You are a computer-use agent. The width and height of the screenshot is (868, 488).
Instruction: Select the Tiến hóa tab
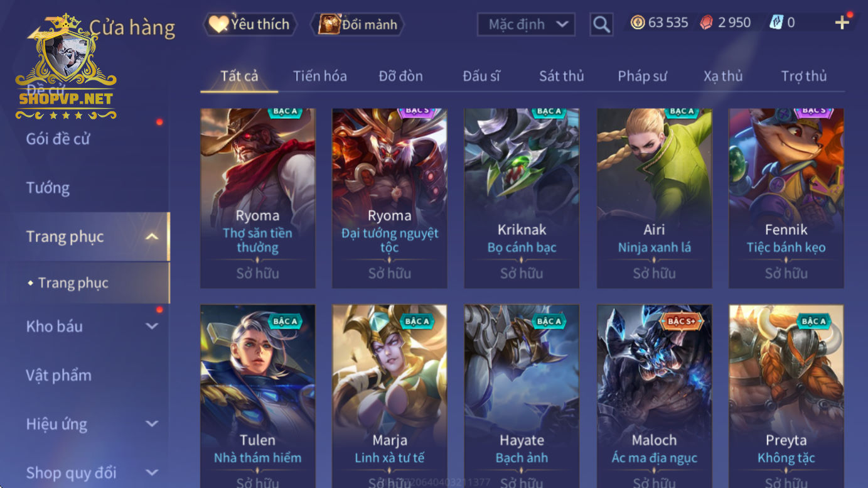[x=319, y=76]
